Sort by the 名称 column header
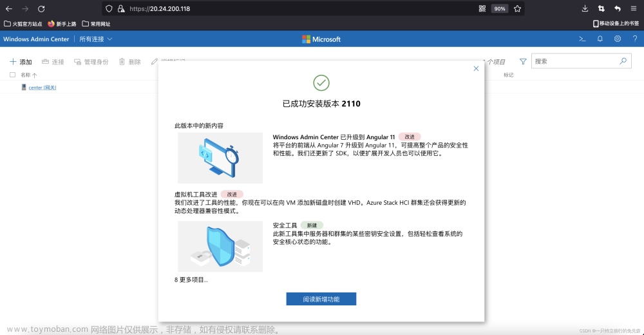The width and height of the screenshot is (644, 335). [x=28, y=75]
